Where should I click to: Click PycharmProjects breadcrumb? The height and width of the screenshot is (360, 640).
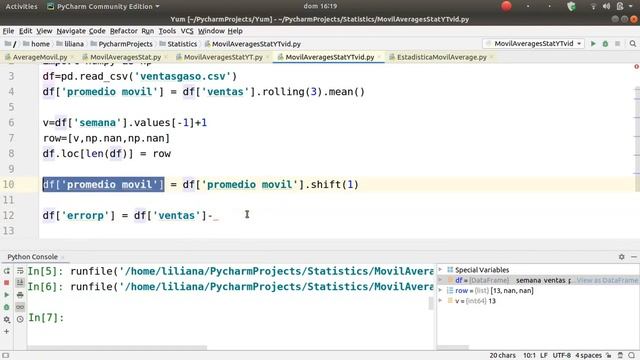point(125,44)
